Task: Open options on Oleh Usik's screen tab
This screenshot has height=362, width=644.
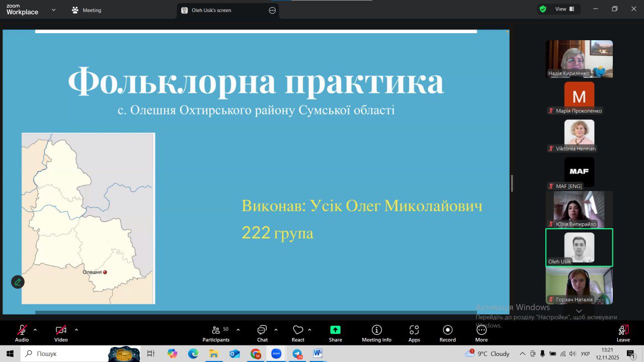Action: [272, 10]
